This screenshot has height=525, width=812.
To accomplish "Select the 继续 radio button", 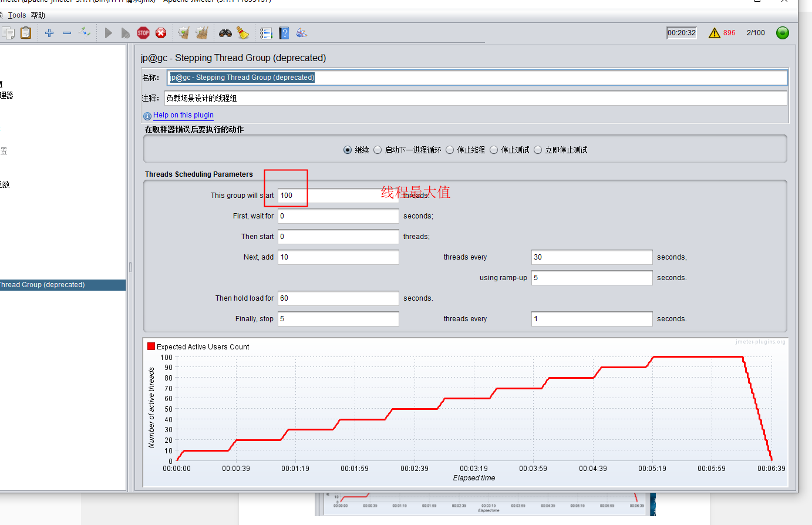I will tap(348, 150).
